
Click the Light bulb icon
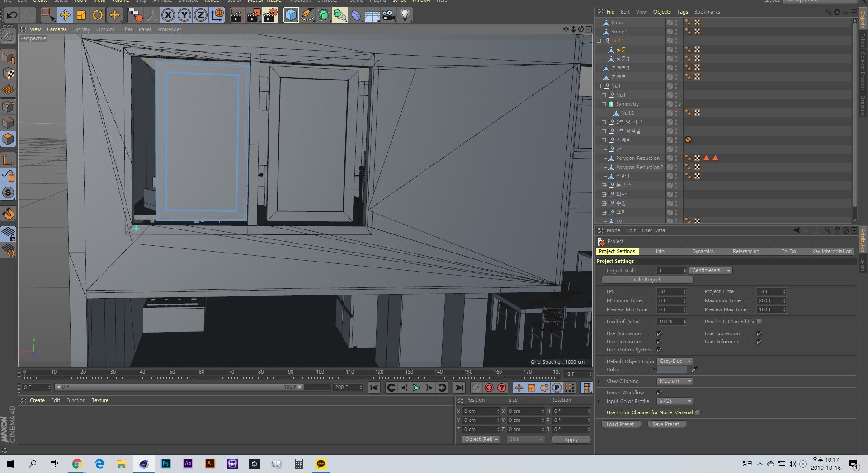pos(405,15)
